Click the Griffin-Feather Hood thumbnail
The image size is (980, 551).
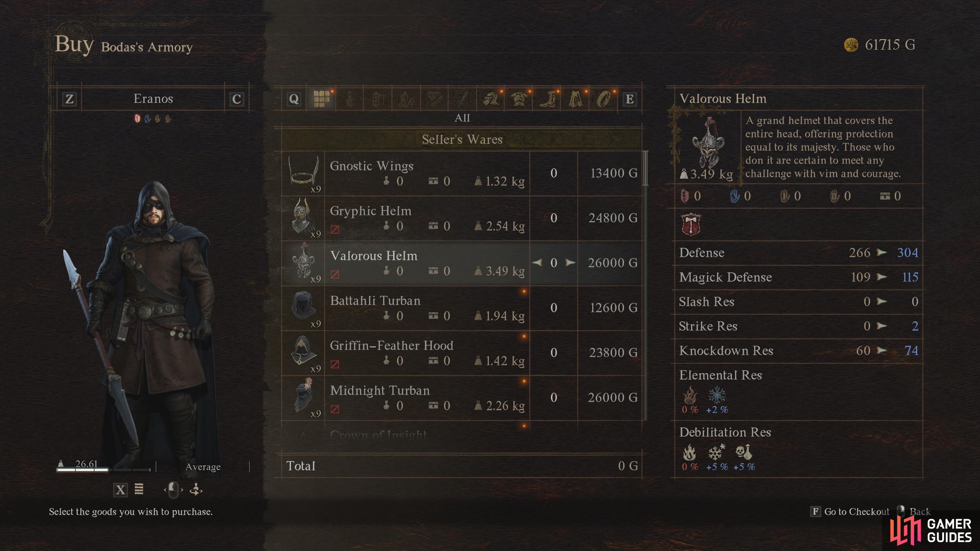point(304,352)
